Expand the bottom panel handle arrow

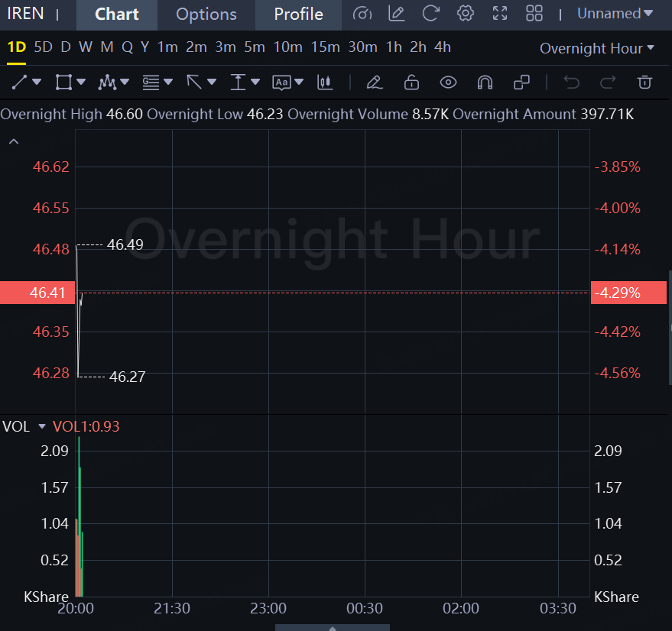[x=333, y=628]
